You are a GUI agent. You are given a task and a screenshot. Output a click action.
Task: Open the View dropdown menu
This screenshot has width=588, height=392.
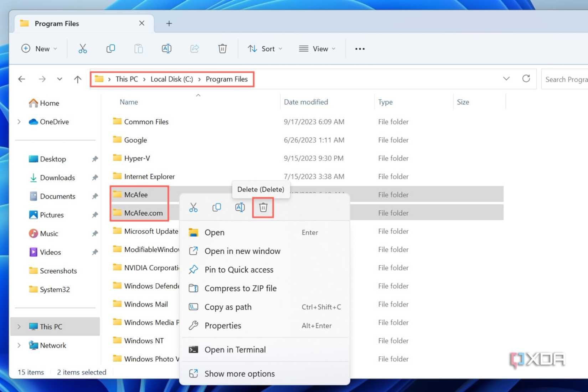(317, 49)
